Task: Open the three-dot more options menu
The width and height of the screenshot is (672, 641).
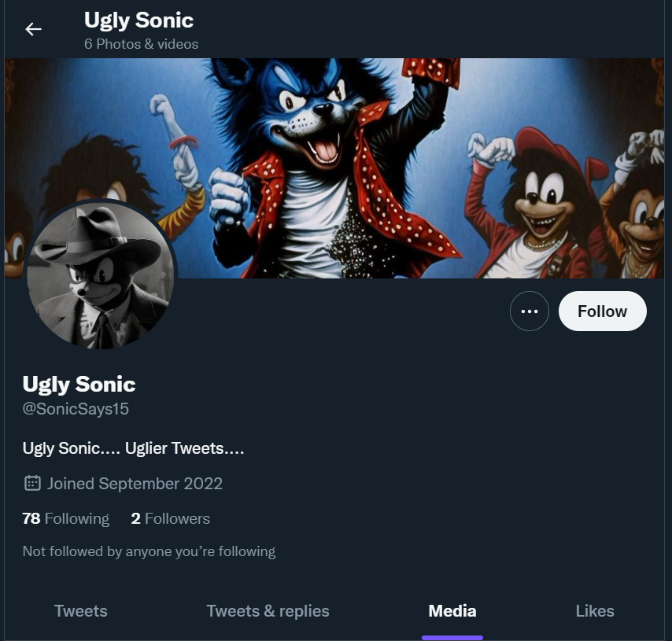Action: pyautogui.click(x=530, y=311)
